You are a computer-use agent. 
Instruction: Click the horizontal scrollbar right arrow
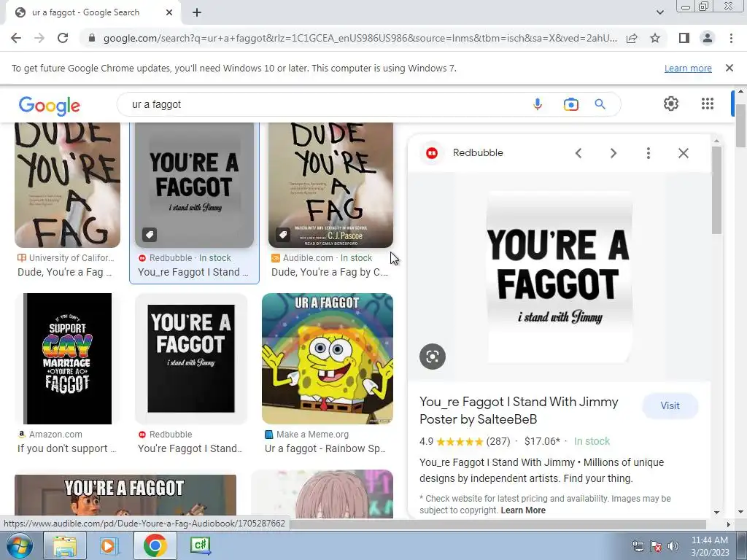[x=728, y=524]
